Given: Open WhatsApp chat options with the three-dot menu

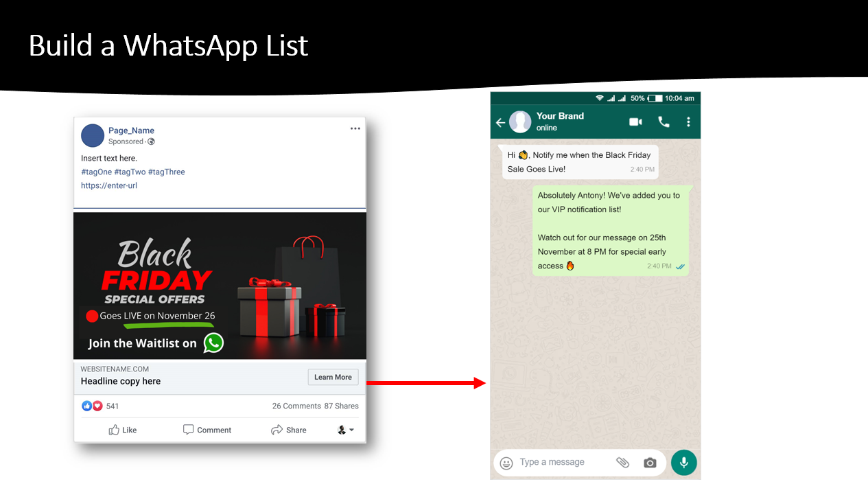Looking at the screenshot, I should (x=688, y=122).
